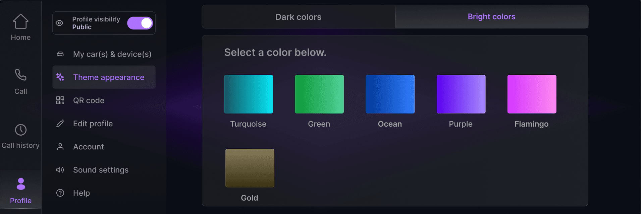Click the QR code grid icon
This screenshot has height=214, width=644.
pos(60,100)
